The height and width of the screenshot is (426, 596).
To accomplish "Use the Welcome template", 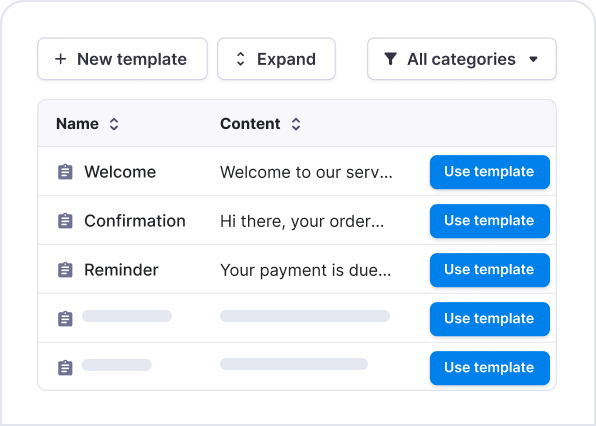I will [490, 172].
